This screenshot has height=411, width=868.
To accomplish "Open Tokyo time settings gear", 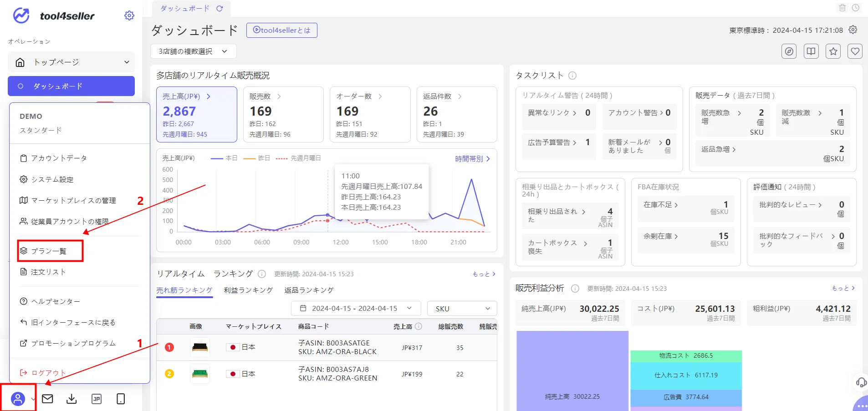I will 853,30.
